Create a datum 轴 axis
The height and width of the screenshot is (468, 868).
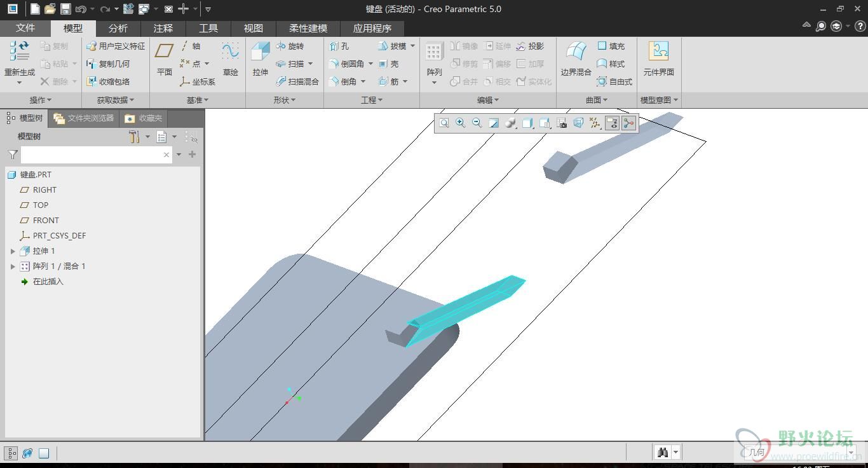coord(190,46)
